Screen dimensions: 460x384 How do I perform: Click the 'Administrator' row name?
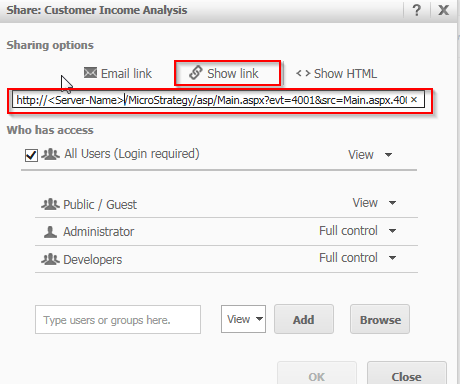(x=99, y=231)
